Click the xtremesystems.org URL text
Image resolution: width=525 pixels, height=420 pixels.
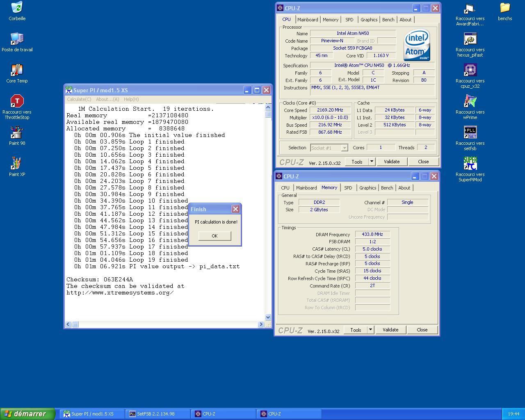[120, 292]
